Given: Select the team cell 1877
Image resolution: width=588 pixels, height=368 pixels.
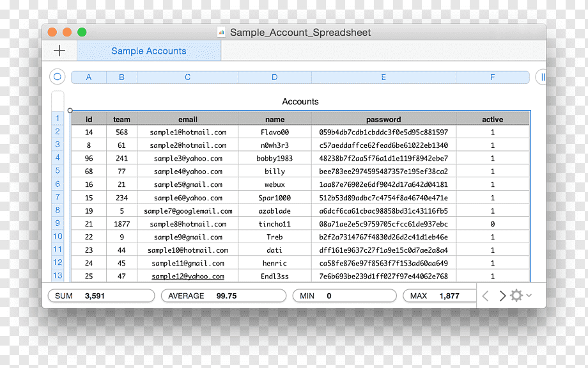Looking at the screenshot, I should [122, 224].
